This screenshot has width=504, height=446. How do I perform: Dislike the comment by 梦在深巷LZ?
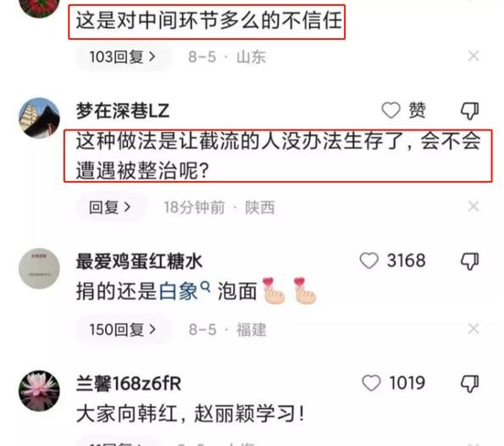[470, 111]
